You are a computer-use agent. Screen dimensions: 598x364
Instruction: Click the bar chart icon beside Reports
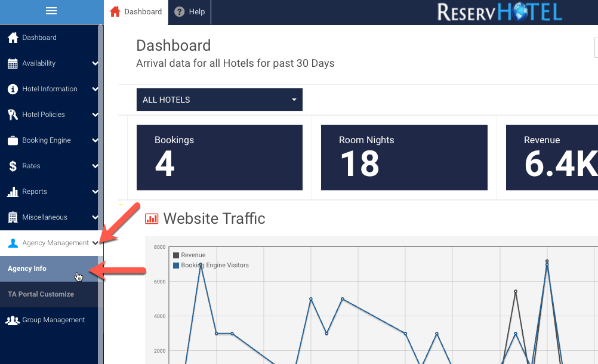(13, 192)
